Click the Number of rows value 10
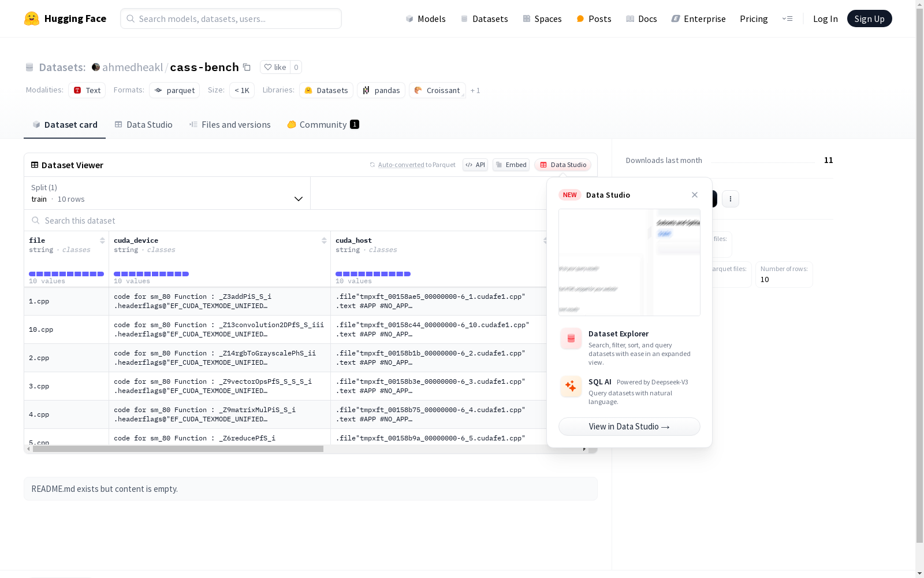924x578 pixels. click(x=765, y=279)
